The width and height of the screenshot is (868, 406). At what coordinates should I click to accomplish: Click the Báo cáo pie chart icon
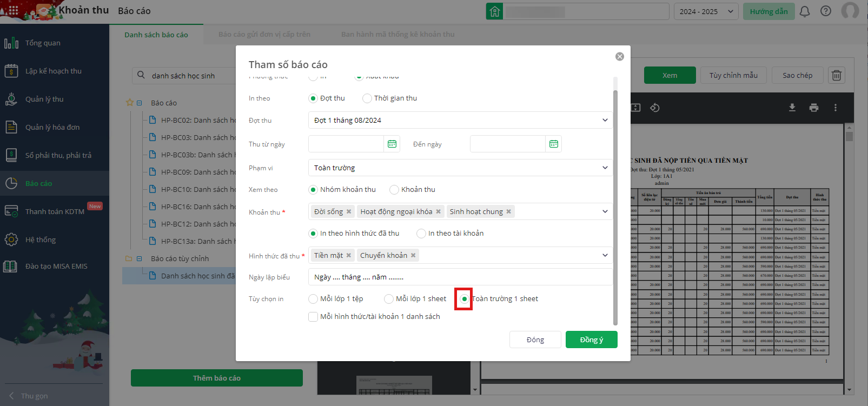11,183
